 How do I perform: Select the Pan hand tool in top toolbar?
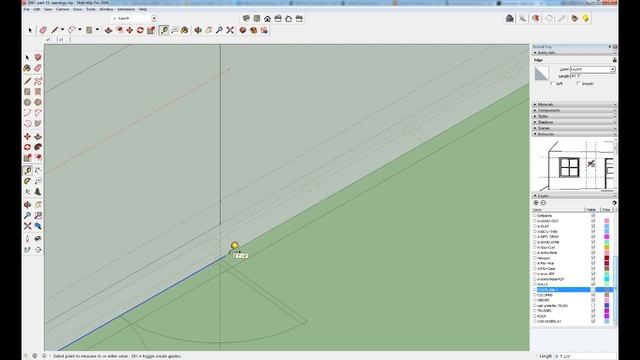[209, 30]
